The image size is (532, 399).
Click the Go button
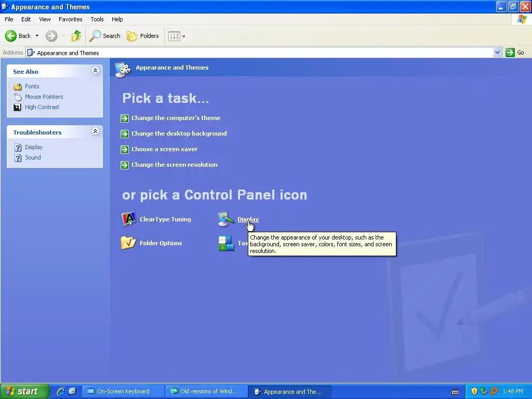515,52
